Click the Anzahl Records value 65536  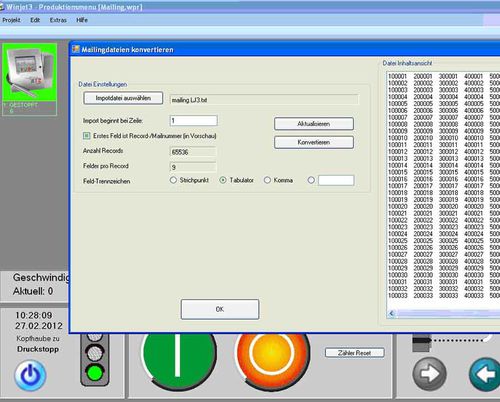(x=193, y=152)
